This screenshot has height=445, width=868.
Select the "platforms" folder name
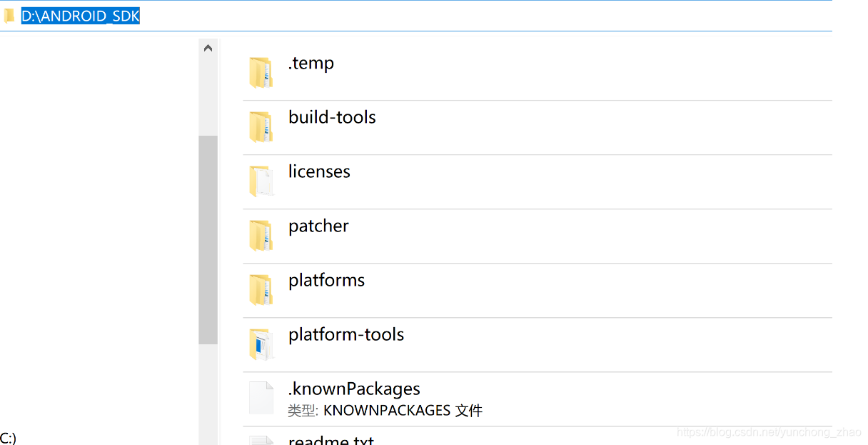click(x=326, y=281)
